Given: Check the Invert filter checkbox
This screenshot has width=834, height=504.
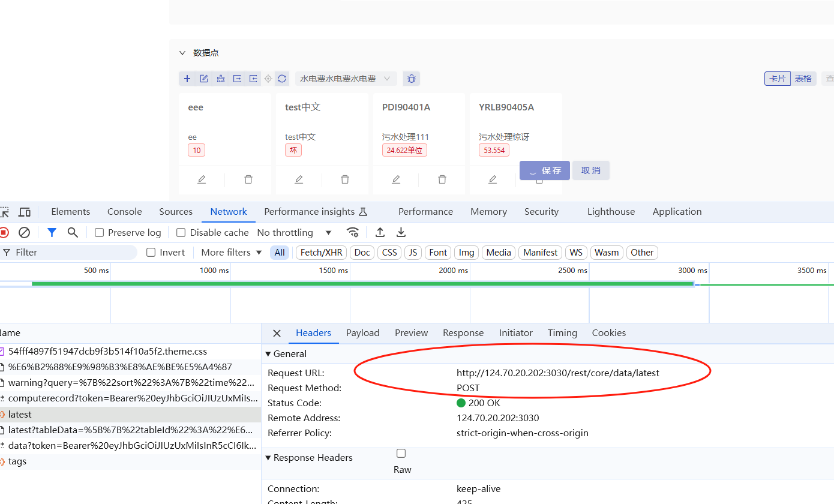Looking at the screenshot, I should (151, 253).
